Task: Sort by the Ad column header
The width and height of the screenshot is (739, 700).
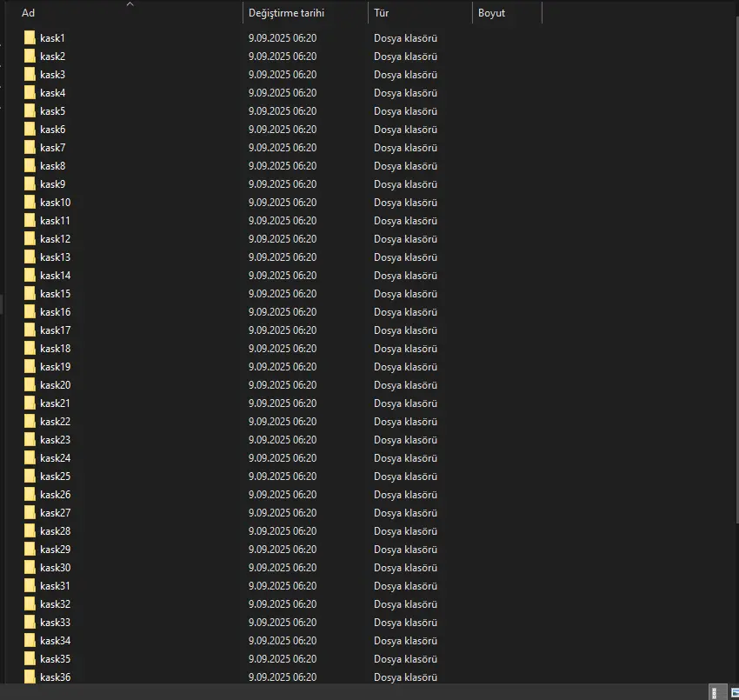Action: [29, 13]
